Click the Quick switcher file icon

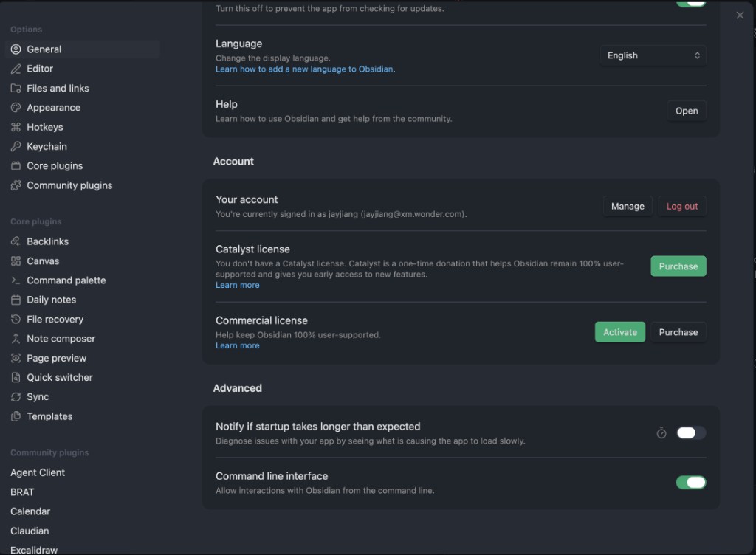click(16, 377)
